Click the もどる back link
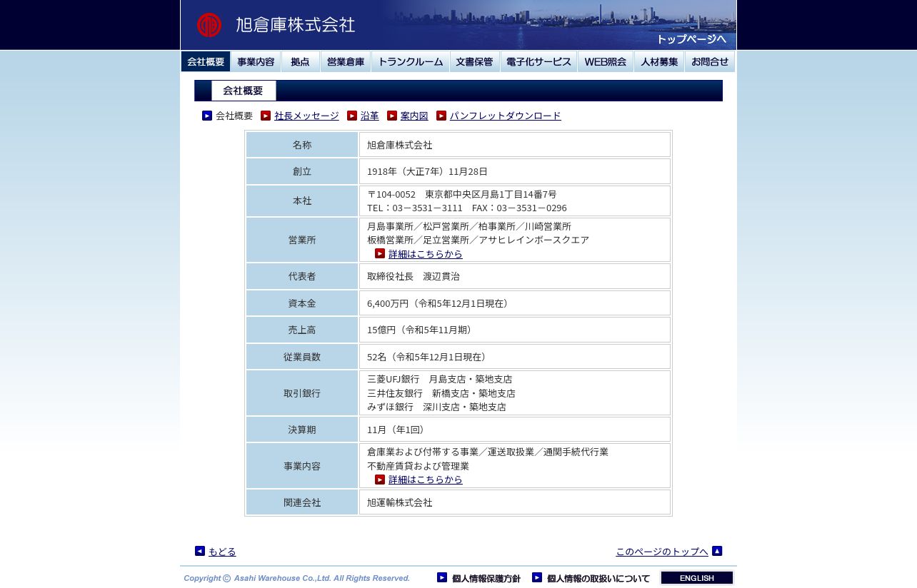Image resolution: width=917 pixels, height=588 pixels. 222,552
